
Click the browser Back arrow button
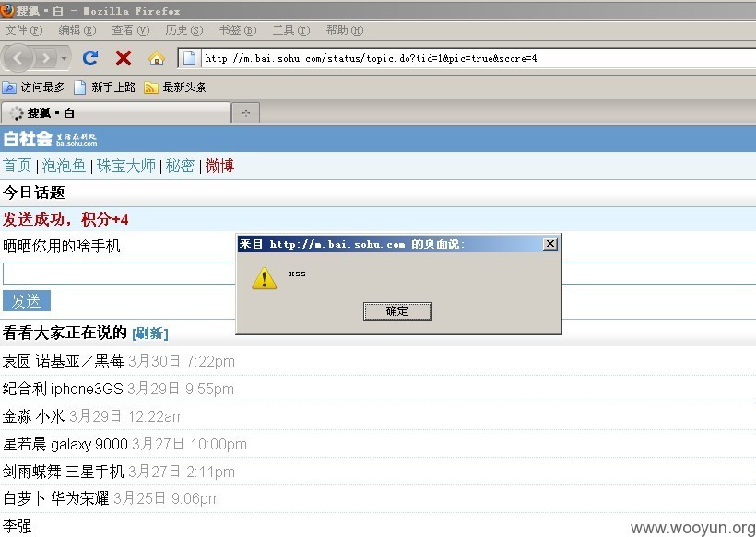18,58
